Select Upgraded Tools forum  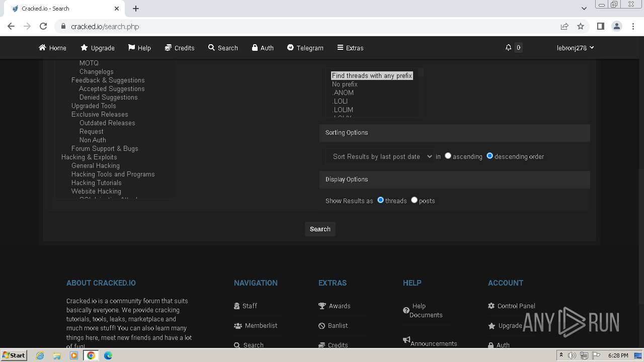pos(94,106)
